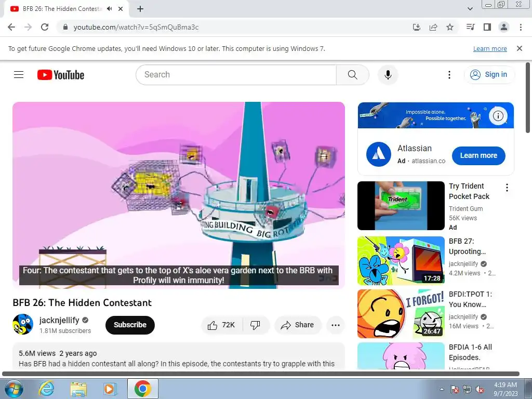Screen dimensions: 532x399
Task: Click the Action Center flag tray icon
Action: [455, 389]
